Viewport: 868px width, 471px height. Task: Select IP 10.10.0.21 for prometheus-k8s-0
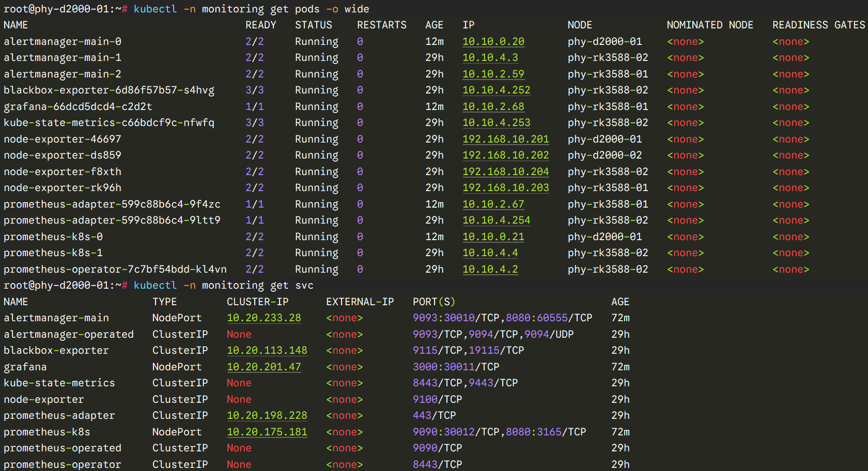pyautogui.click(x=493, y=237)
